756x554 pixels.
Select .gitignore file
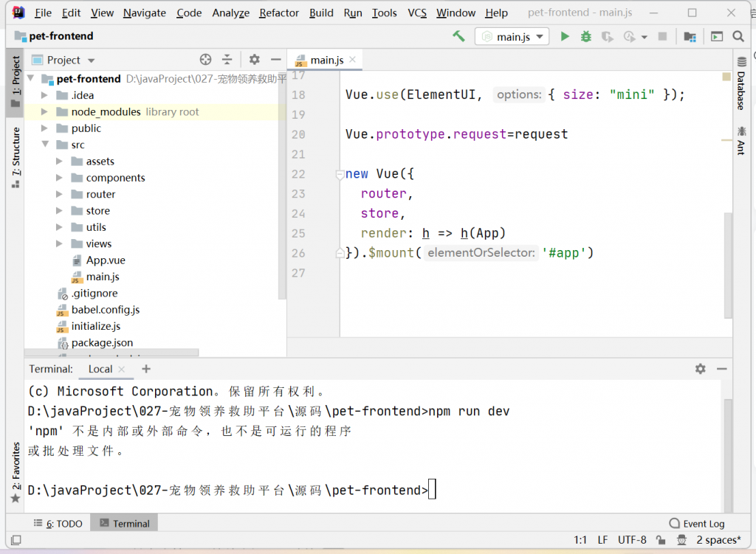click(94, 293)
